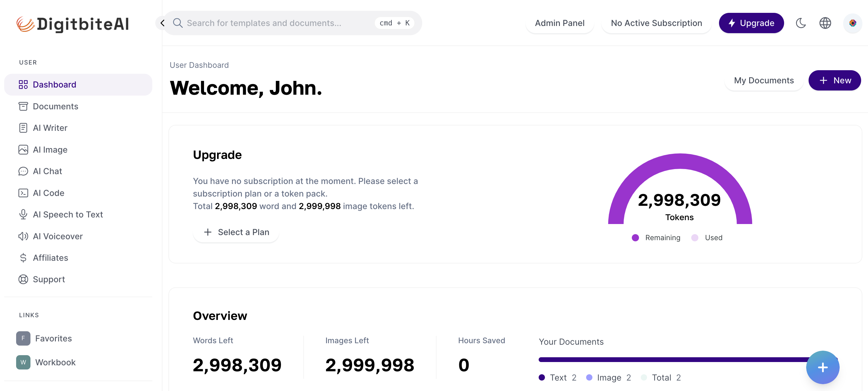868x391 pixels.
Task: Select Dashboard menu item
Action: pyautogui.click(x=54, y=85)
